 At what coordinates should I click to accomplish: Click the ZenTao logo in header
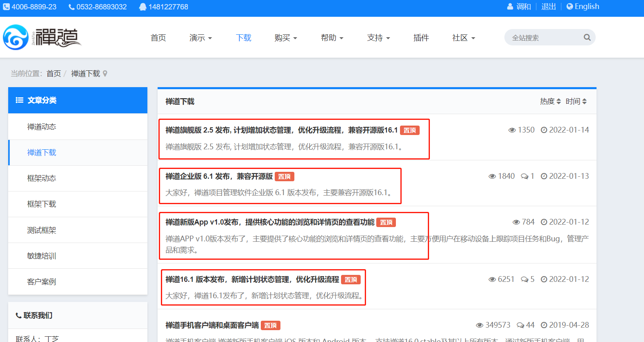point(42,38)
